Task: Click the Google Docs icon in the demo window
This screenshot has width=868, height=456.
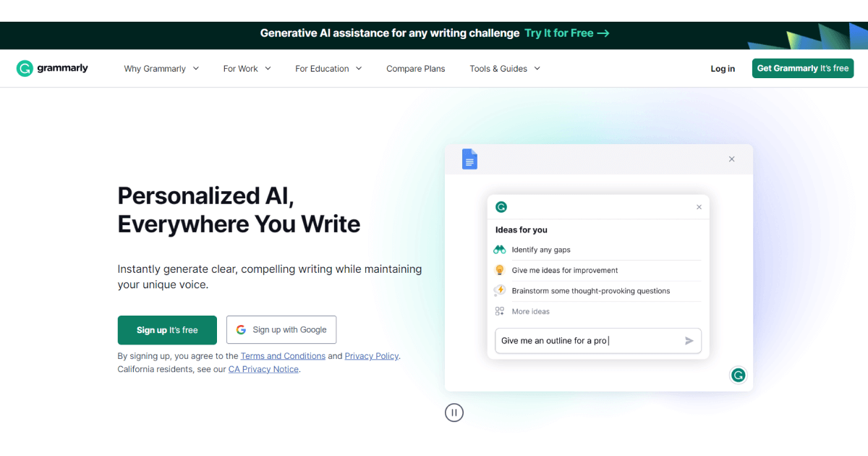Action: coord(469,159)
